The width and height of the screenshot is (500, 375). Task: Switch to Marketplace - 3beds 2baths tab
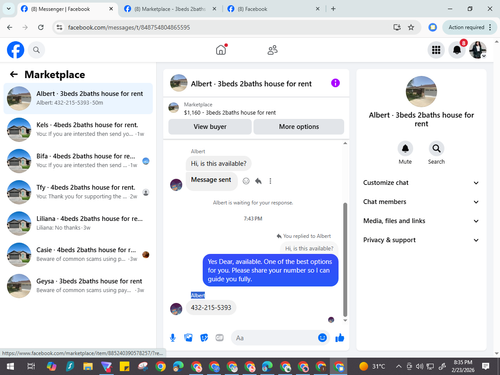[x=170, y=9]
